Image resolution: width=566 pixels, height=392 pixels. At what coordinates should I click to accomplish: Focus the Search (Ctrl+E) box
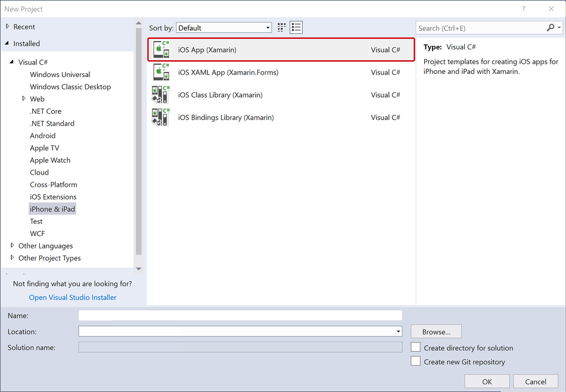coord(481,28)
